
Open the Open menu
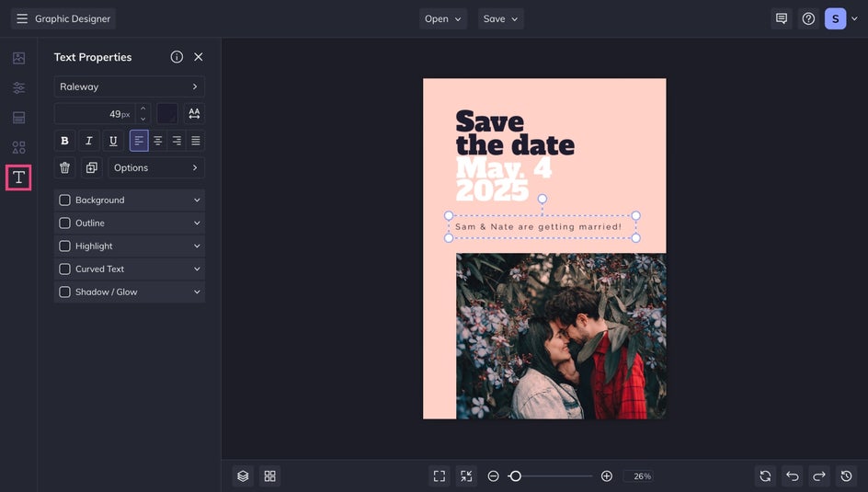(x=443, y=18)
